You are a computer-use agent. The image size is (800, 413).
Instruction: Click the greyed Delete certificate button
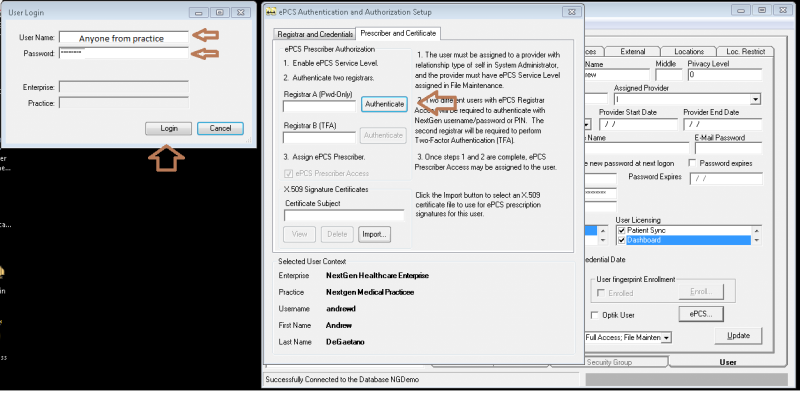(337, 234)
